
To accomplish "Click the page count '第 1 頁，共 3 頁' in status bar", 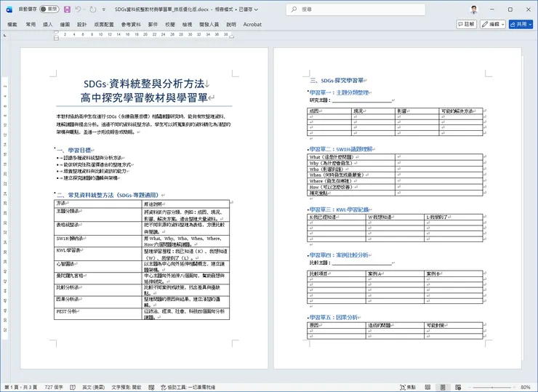I will pos(20,387).
